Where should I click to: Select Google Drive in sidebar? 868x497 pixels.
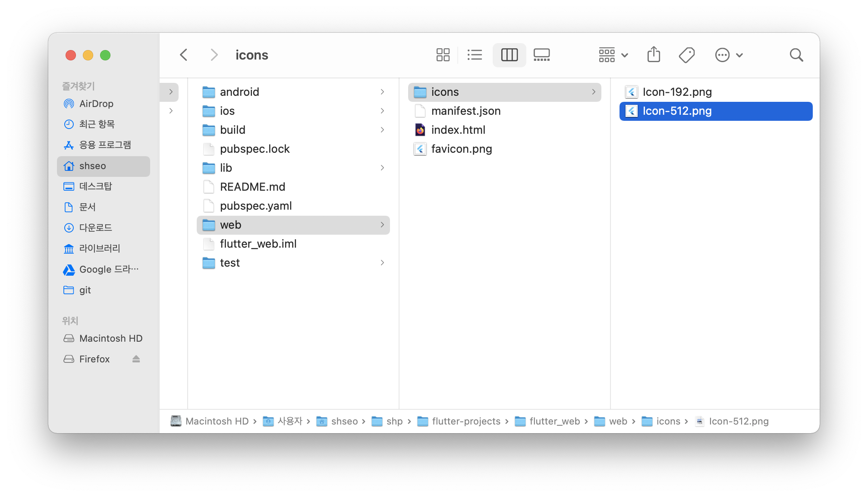tap(109, 269)
